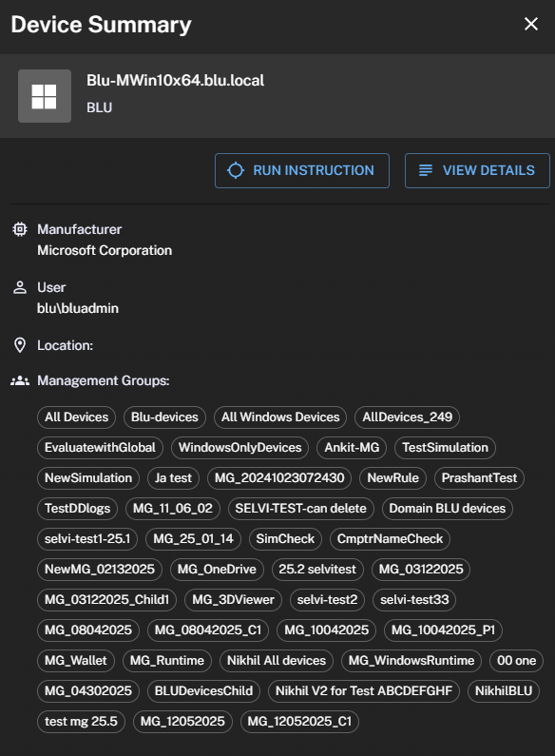Click the Manufacturer chip icon
Screen dimensions: 555x756
tap(20, 229)
